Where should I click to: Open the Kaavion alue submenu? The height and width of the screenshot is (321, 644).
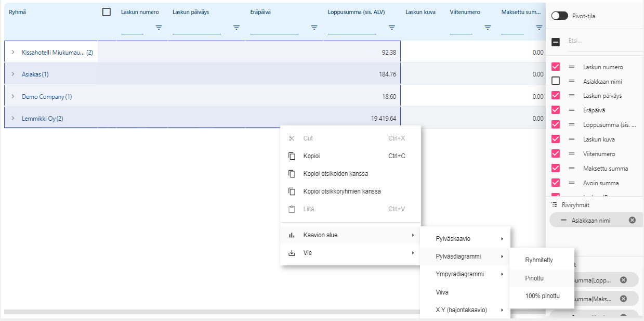(x=350, y=235)
